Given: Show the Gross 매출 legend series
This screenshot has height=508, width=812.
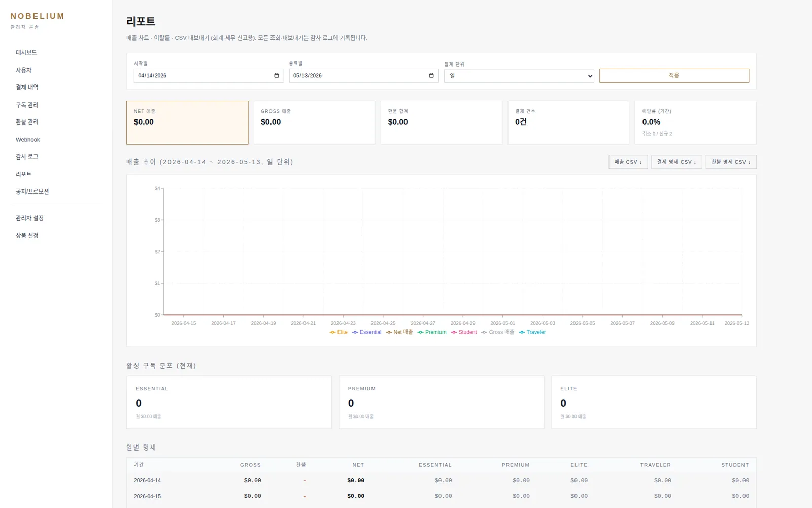Looking at the screenshot, I should [x=498, y=332].
